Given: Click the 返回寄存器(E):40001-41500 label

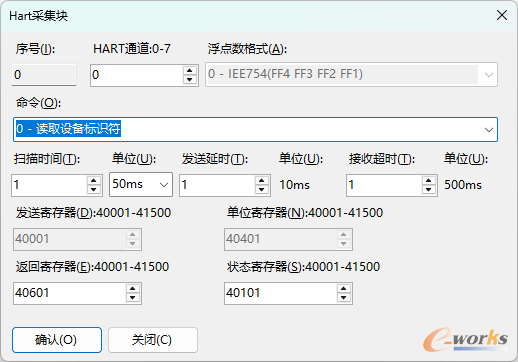Looking at the screenshot, I should pyautogui.click(x=92, y=267).
